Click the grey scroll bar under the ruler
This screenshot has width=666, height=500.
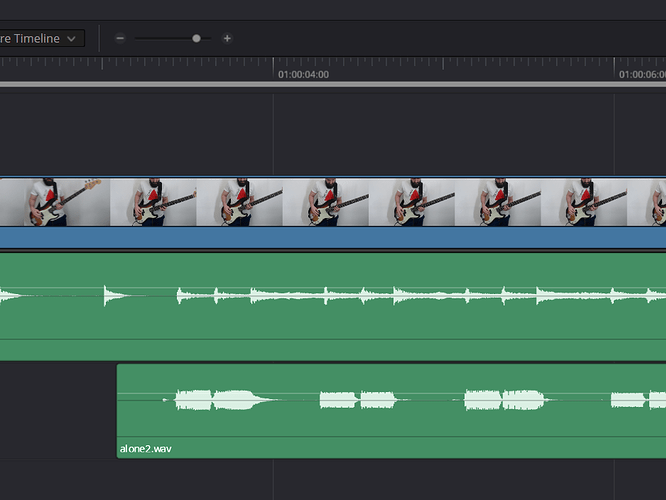[330, 84]
